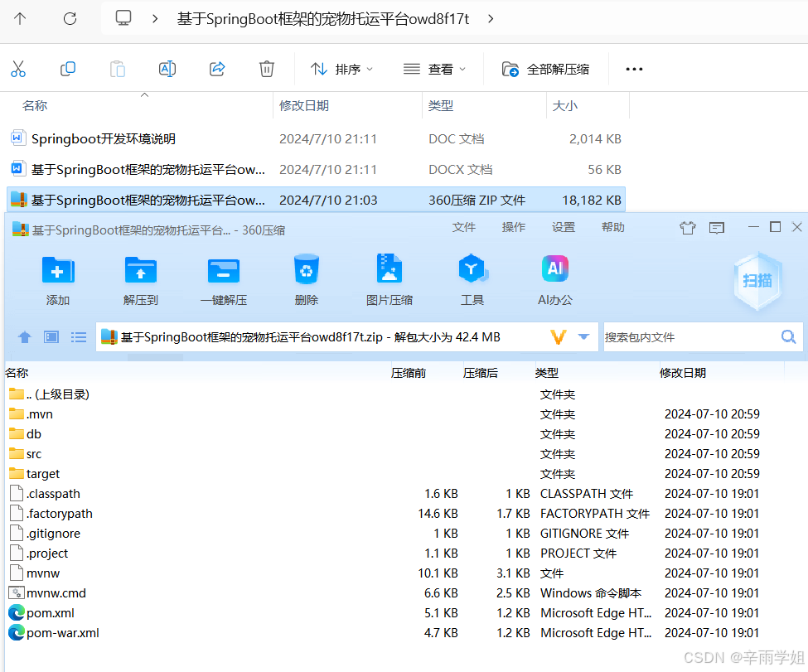Open the 查看 view dropdown

pyautogui.click(x=434, y=69)
